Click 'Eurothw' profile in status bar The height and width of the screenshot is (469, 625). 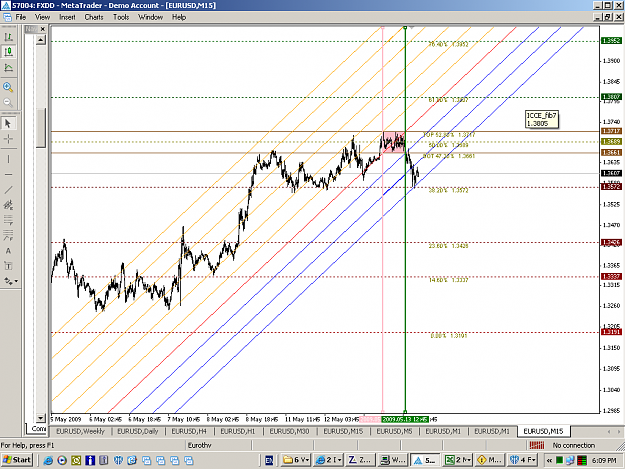point(199,445)
